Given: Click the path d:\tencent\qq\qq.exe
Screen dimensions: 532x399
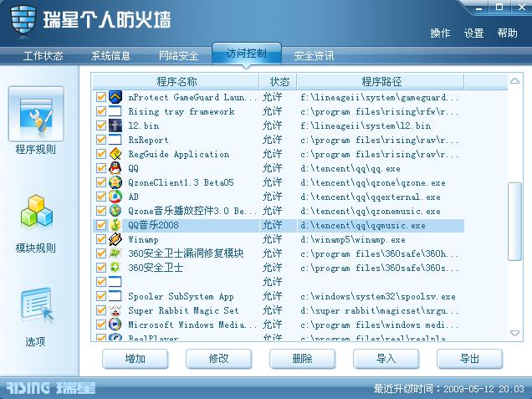Looking at the screenshot, I should click(350, 169).
